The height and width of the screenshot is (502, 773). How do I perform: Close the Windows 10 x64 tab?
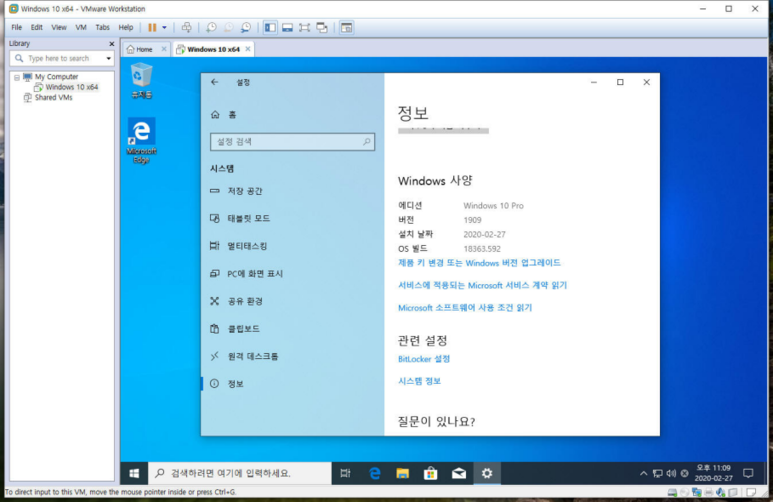[x=248, y=49]
